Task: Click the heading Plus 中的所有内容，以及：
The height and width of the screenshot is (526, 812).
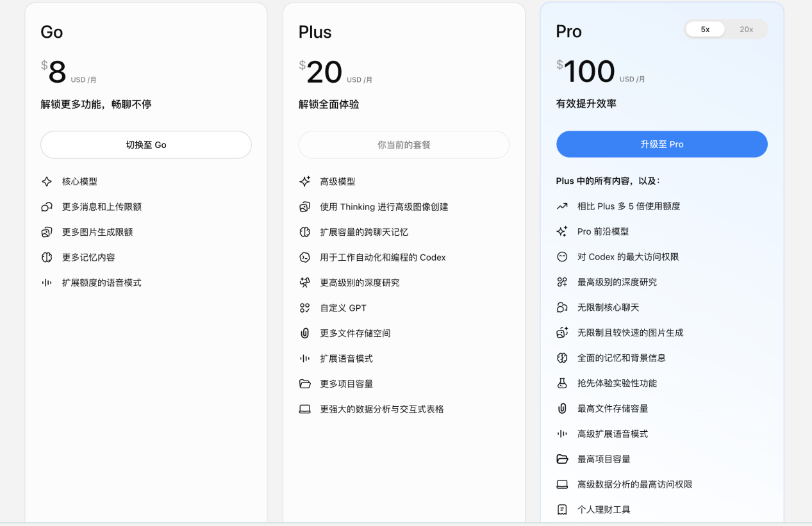Action: (608, 181)
